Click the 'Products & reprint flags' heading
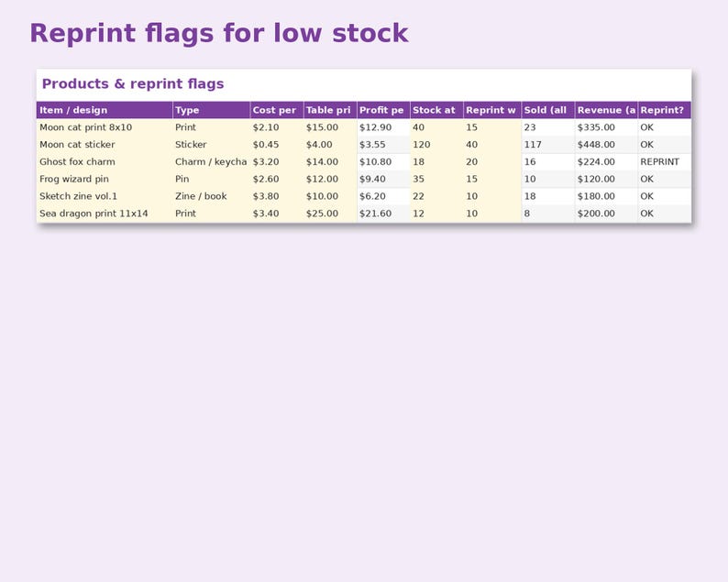Screen dimensions: 728x582 pyautogui.click(x=133, y=84)
